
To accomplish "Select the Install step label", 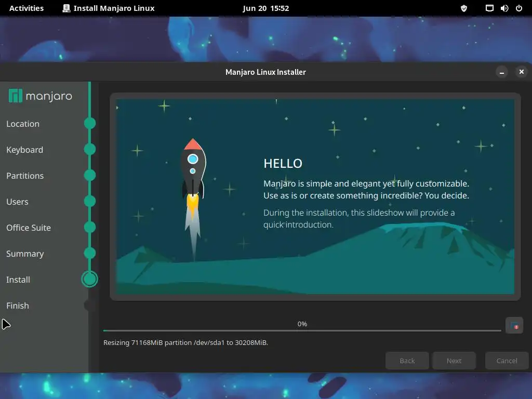I will pyautogui.click(x=18, y=280).
